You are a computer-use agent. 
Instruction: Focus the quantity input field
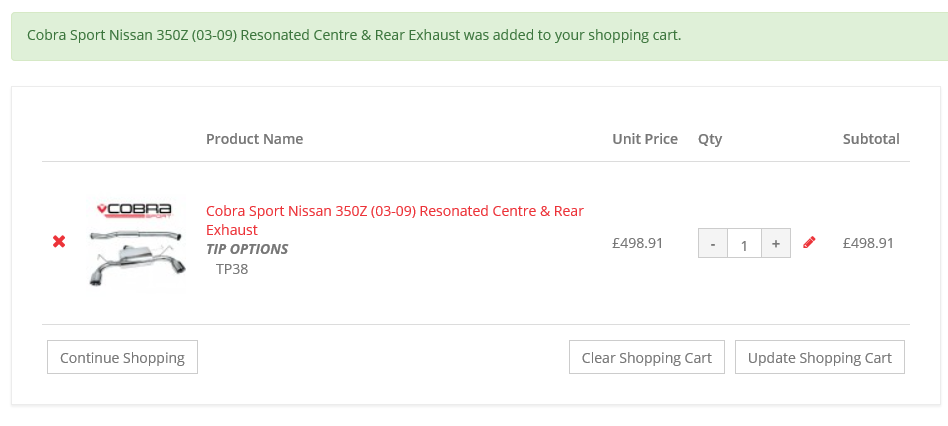(x=744, y=243)
